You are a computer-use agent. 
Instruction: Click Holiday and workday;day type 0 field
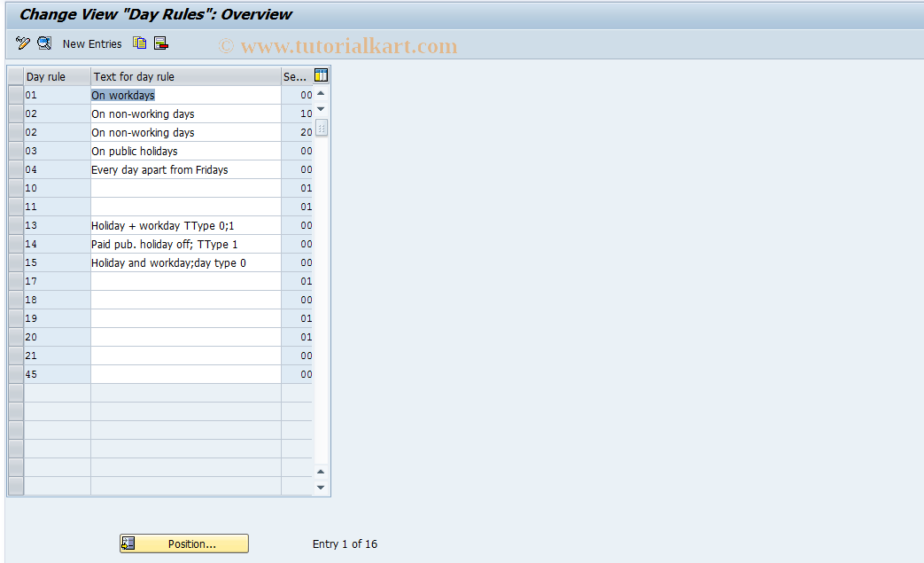(x=186, y=263)
